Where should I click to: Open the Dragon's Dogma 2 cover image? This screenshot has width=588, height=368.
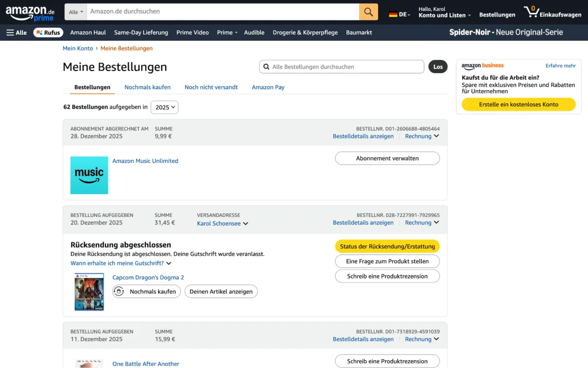pos(89,292)
